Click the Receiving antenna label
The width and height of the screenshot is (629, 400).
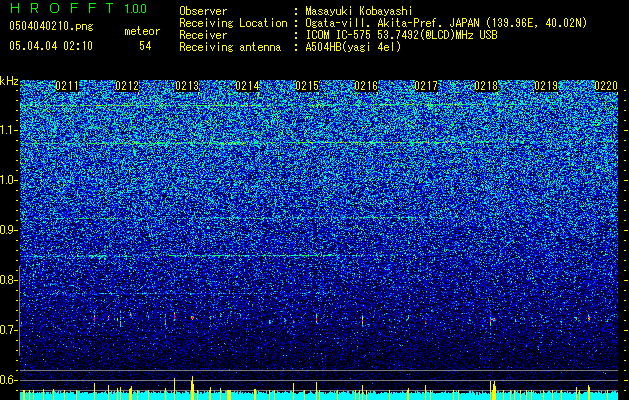pos(230,47)
